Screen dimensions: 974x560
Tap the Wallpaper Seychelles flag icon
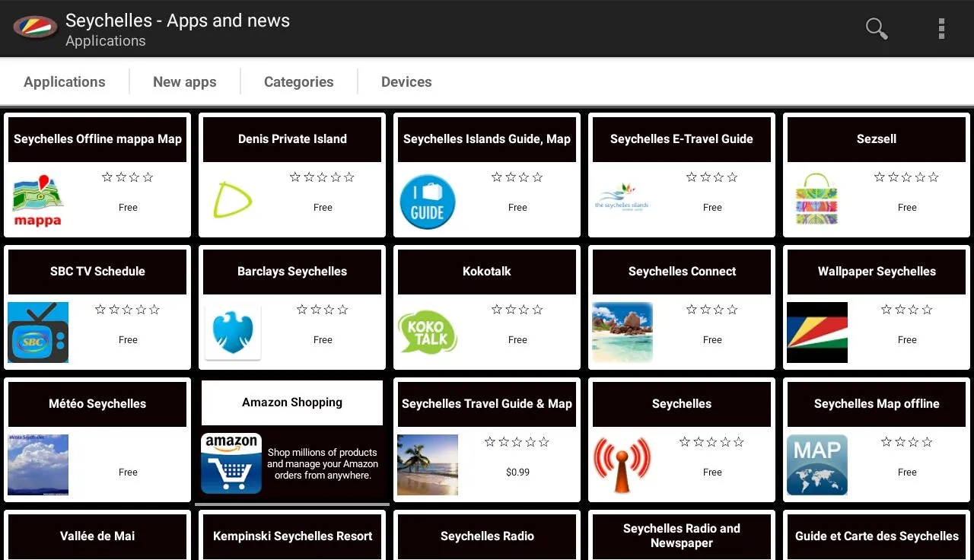[x=817, y=332]
